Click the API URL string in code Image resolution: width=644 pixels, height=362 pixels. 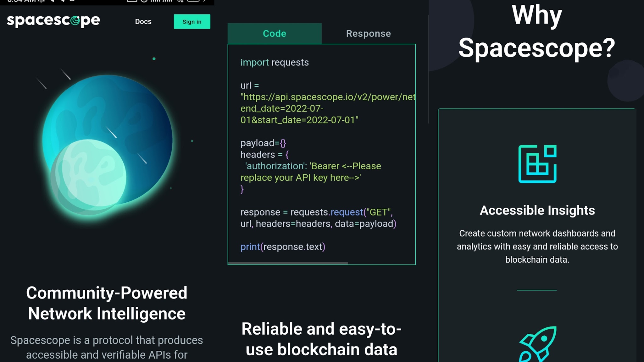coord(328,108)
